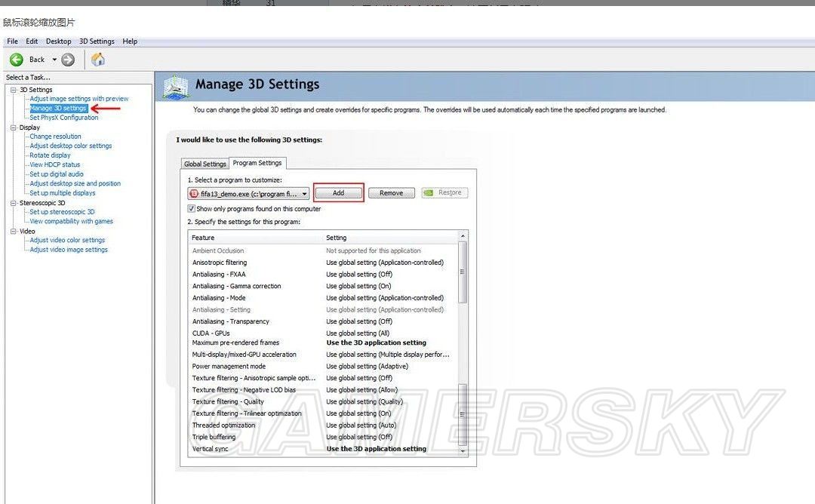Open Adjust desktop color settings
The width and height of the screenshot is (815, 504).
pyautogui.click(x=71, y=146)
